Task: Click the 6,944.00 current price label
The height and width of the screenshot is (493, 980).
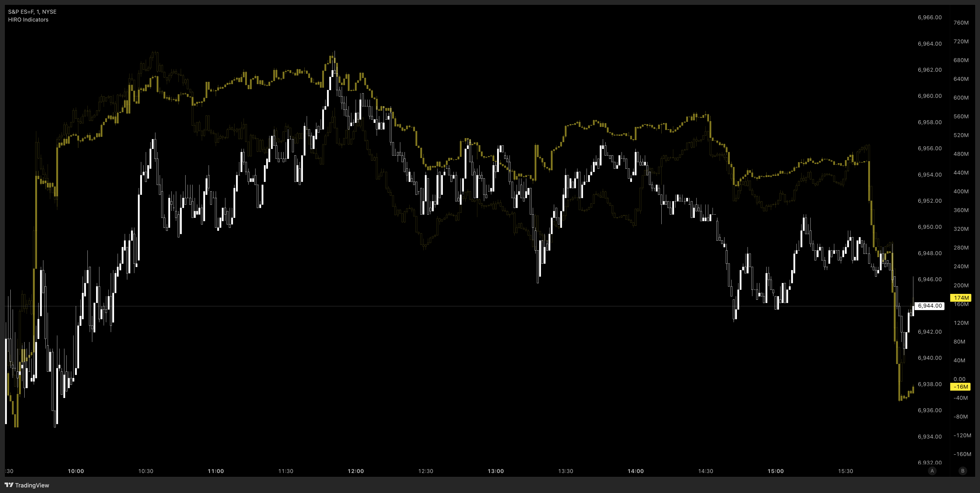Action: coord(929,306)
